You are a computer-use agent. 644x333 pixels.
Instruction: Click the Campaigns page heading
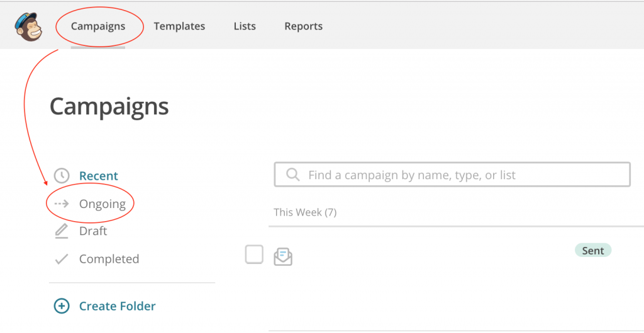(x=109, y=107)
